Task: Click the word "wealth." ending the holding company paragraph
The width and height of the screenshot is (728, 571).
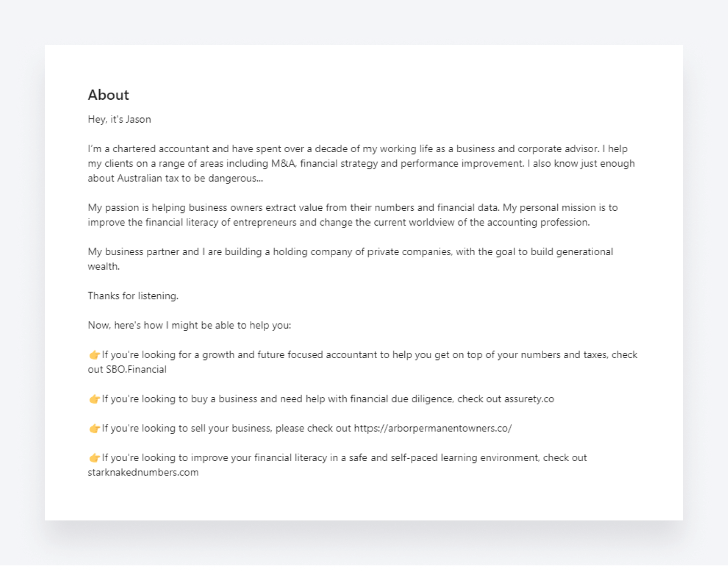Action: (x=103, y=267)
